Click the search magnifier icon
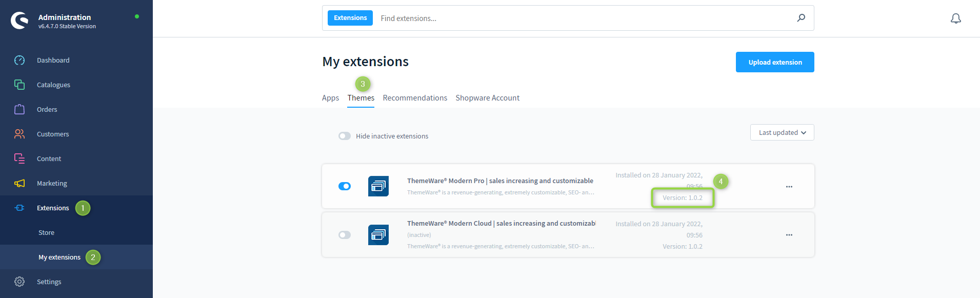 tap(801, 18)
